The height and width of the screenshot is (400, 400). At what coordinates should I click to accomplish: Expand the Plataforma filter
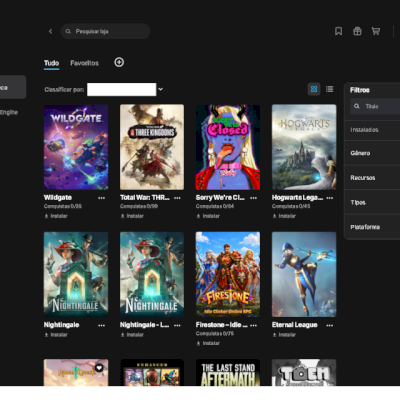pyautogui.click(x=372, y=227)
